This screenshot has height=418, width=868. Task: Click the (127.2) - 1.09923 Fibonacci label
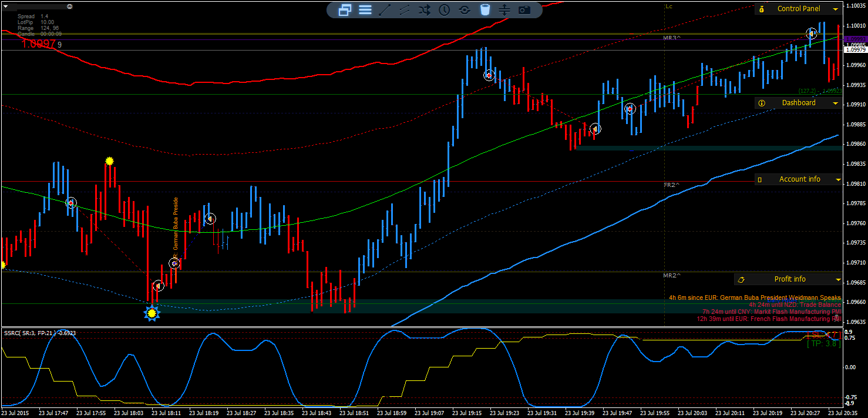click(820, 91)
